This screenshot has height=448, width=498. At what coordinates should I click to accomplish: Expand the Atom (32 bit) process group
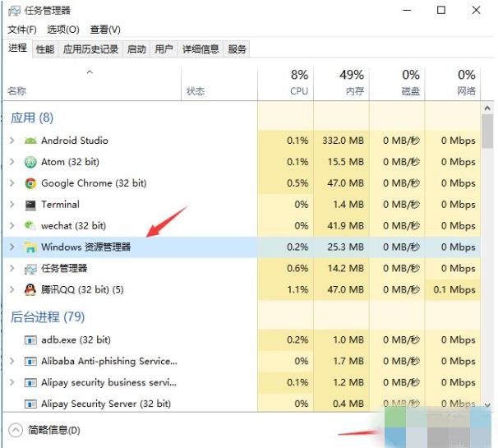(12, 162)
